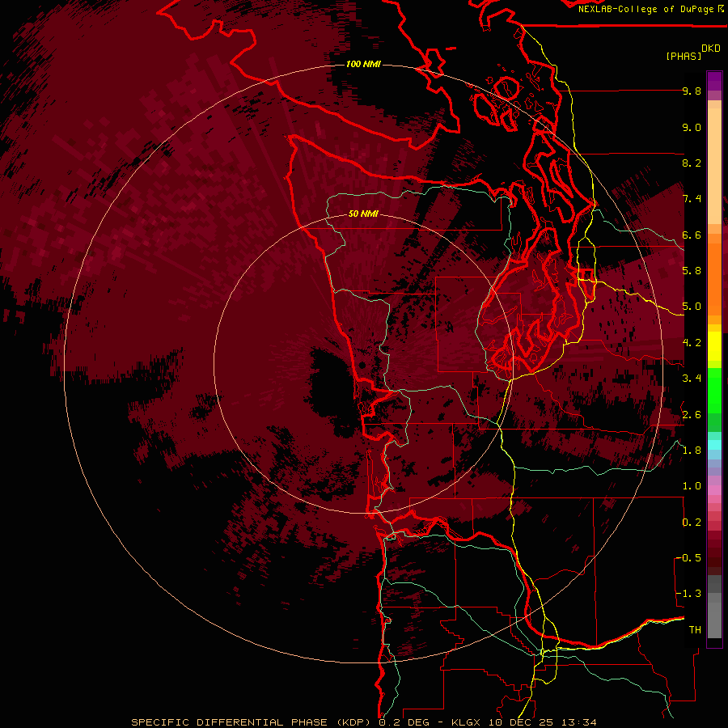Click the NEXLAB-College of DuPage title text
This screenshot has height=728, width=728.
point(646,9)
